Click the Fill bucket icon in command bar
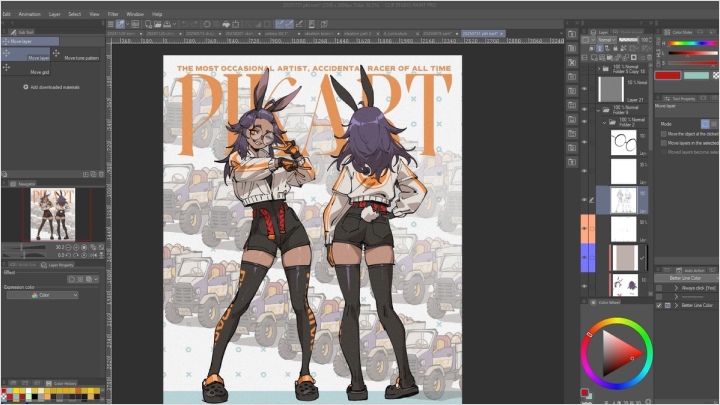The image size is (720, 405). (226, 24)
